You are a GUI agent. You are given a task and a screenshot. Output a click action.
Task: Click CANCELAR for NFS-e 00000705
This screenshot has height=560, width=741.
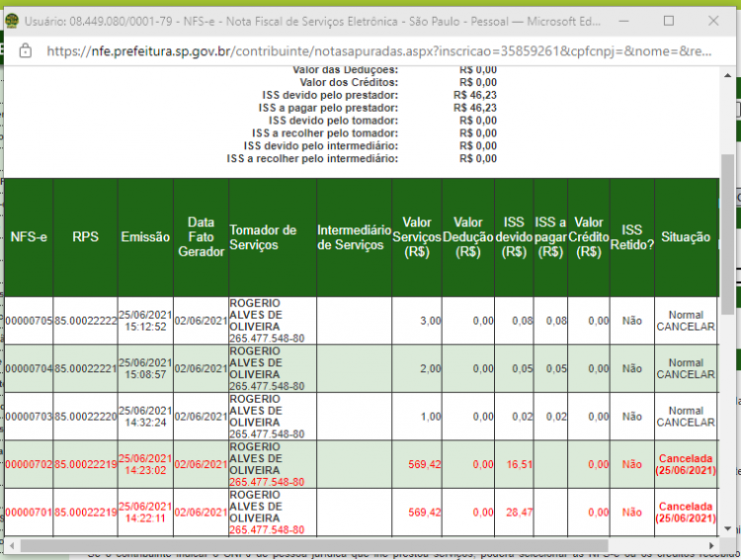[x=686, y=327]
